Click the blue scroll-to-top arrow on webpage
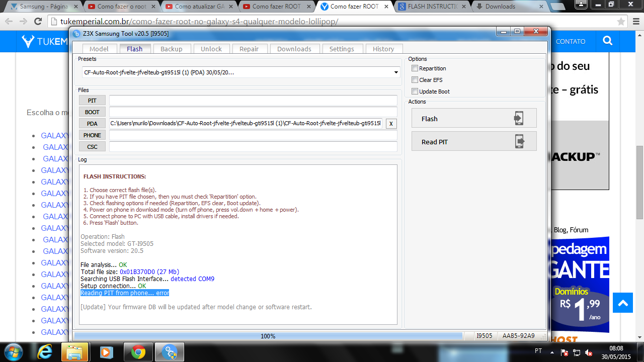The height and width of the screenshot is (362, 644). click(623, 303)
